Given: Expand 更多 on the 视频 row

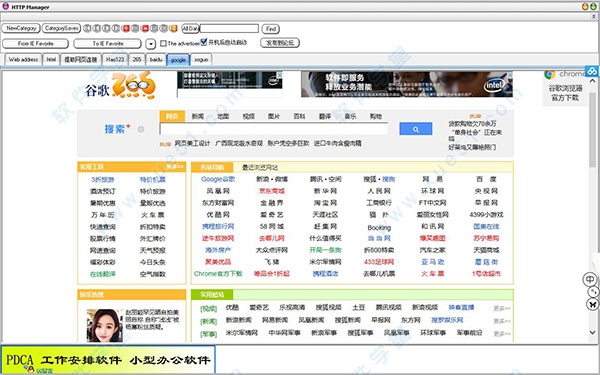Looking at the screenshot, I should pyautogui.click(x=502, y=308).
